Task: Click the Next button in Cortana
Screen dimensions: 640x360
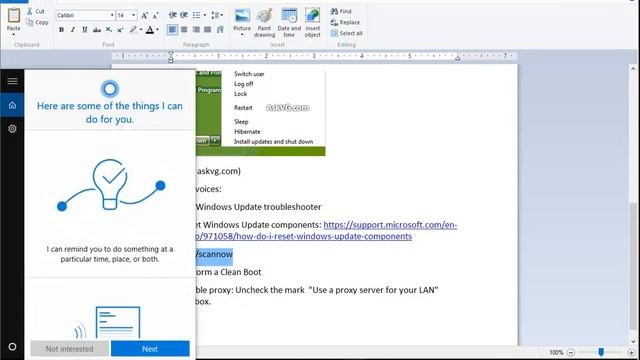Action: [150, 349]
